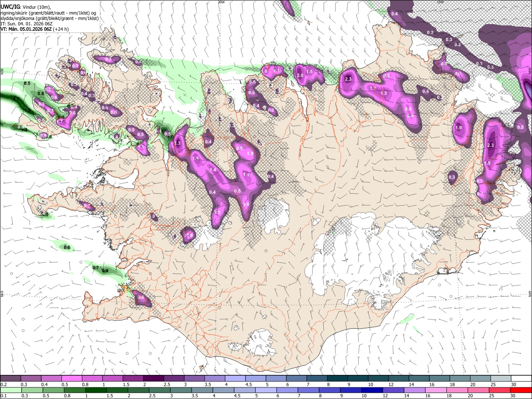The image size is (532, 399).
Task: Click the 'rigning/skúrir' legend description line
Action: (48, 13)
